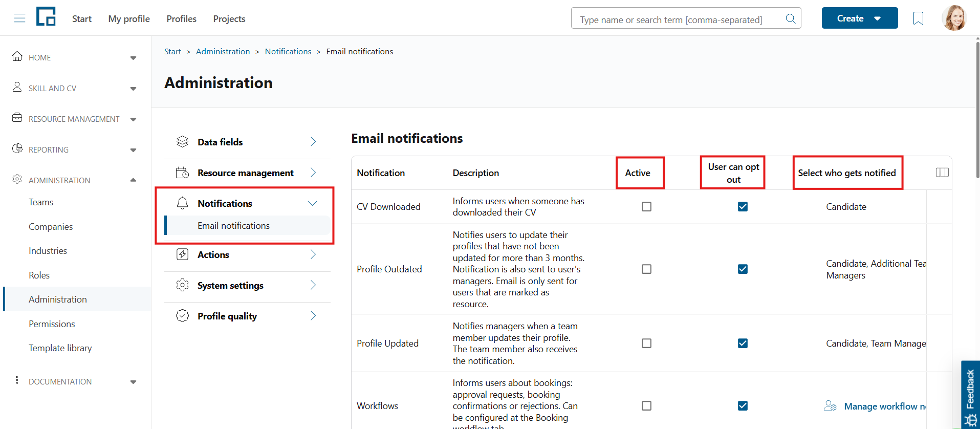The image size is (980, 429).
Task: Click the Notifications bell icon
Action: 183,203
